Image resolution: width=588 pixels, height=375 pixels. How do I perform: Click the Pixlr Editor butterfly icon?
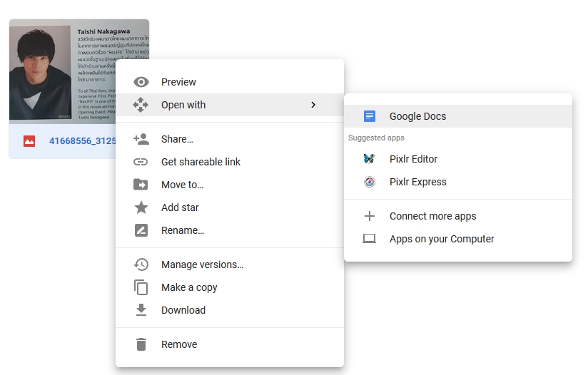[369, 159]
